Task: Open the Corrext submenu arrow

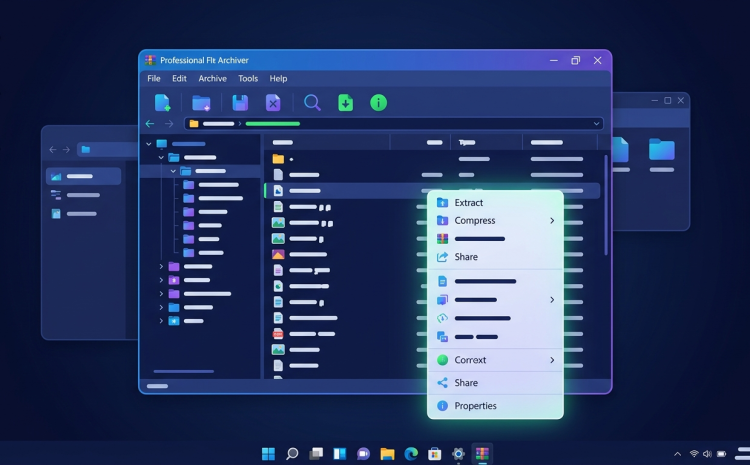Action: click(x=552, y=360)
